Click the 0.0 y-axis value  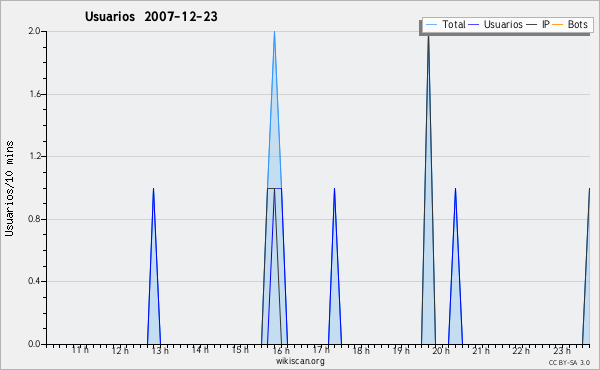point(34,344)
